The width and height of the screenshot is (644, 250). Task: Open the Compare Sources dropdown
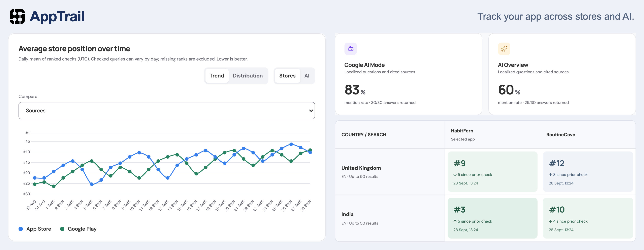coord(167,111)
